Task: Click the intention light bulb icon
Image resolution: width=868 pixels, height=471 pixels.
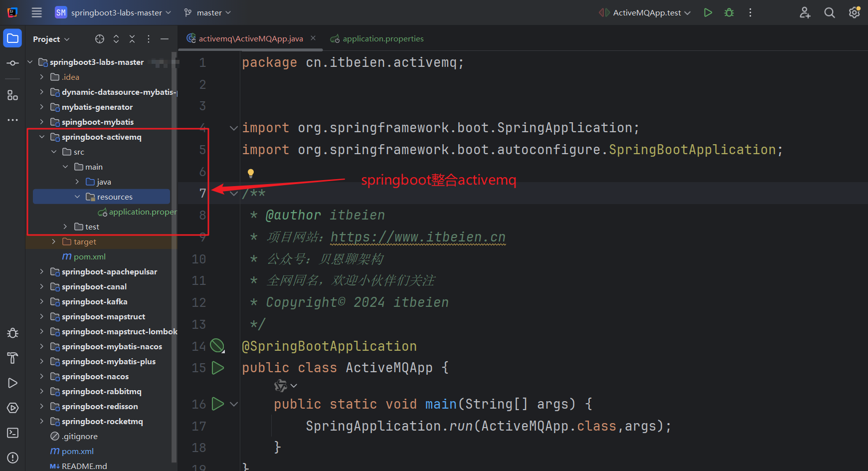Action: click(x=251, y=174)
